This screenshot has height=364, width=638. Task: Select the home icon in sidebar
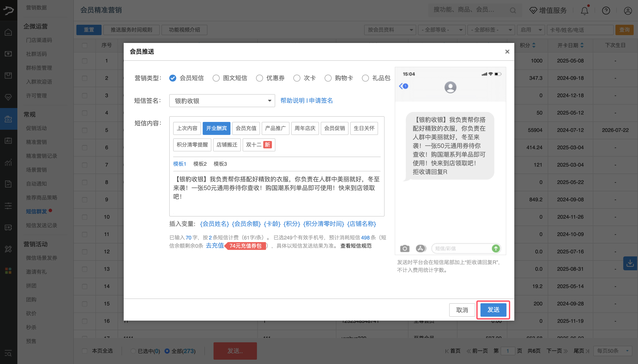(8, 32)
